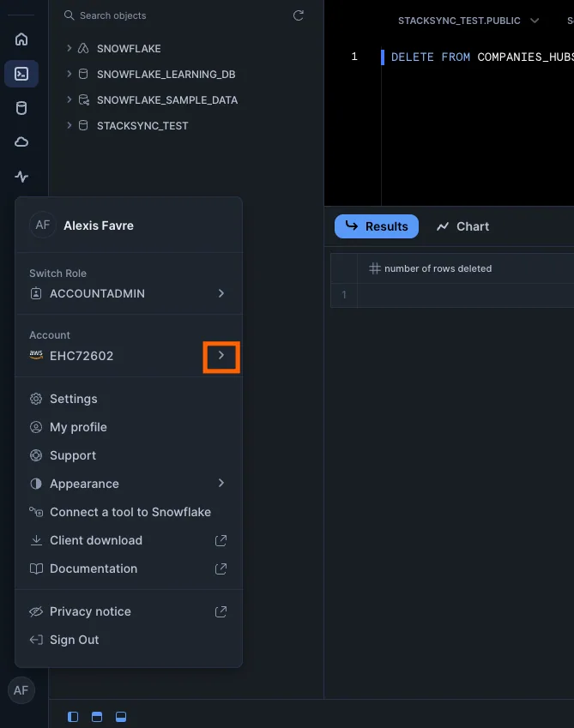Click external link icon beside Documentation
This screenshot has height=728, width=574.
click(x=221, y=569)
